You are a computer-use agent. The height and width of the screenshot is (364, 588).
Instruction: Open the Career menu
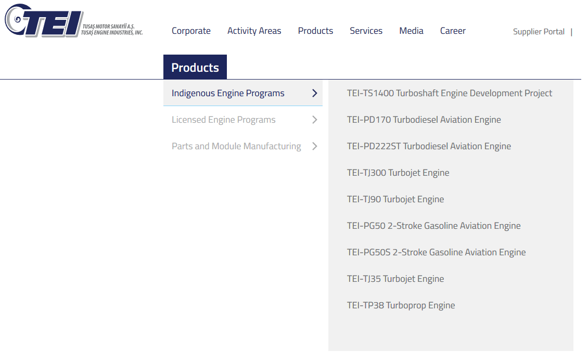pos(453,31)
